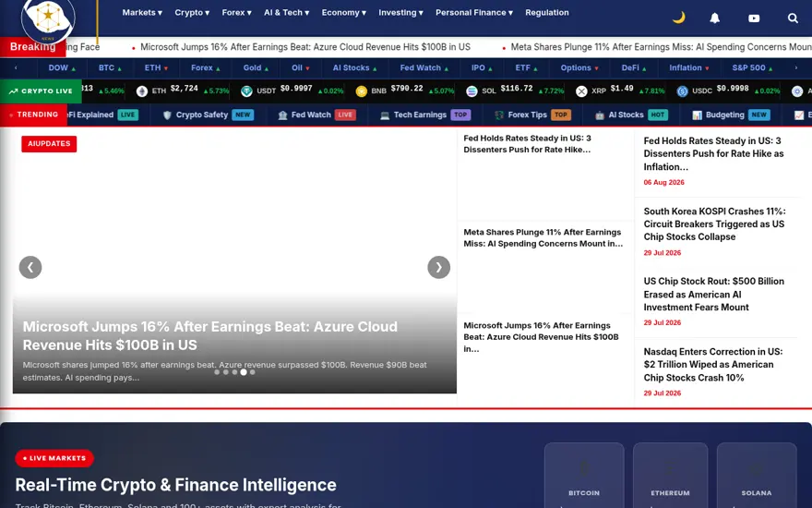Open US Chip Stock Rout article
Screen dimensions: 812x508
coord(713,294)
